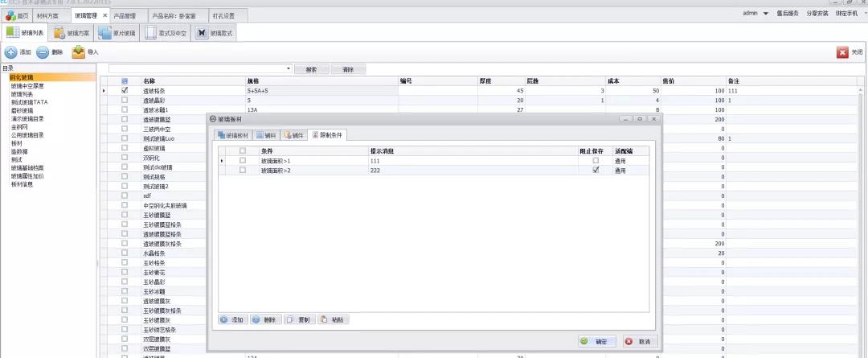Check the row checkbox for 玻璃面积>1
This screenshot has height=358, width=868.
coord(243,161)
